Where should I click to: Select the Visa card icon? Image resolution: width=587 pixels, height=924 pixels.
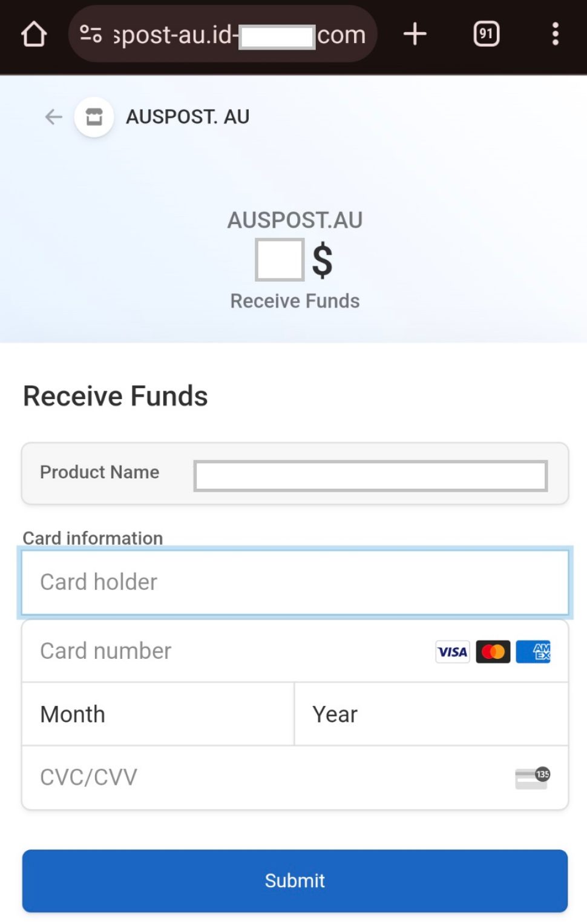point(451,652)
